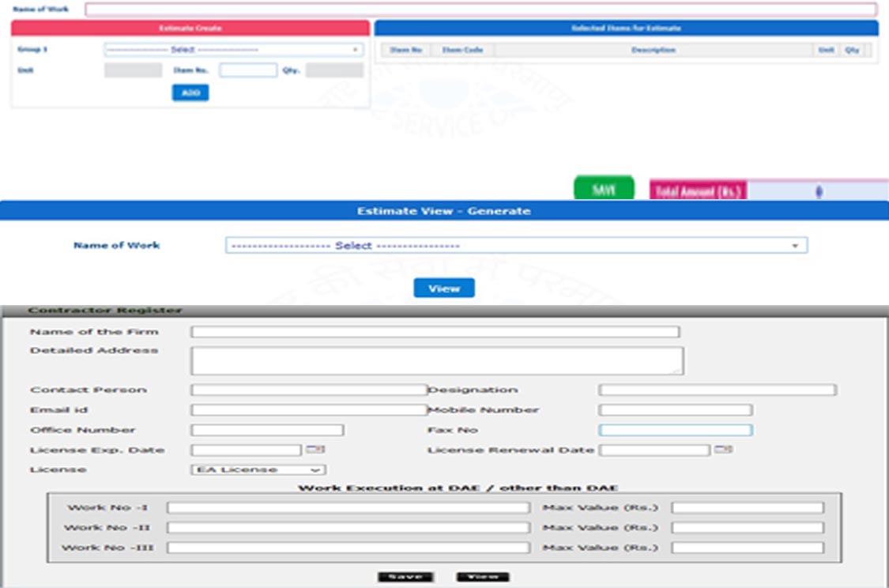The height and width of the screenshot is (588, 889).
Task: Focus the Name of the Firm field
Action: 435,332
